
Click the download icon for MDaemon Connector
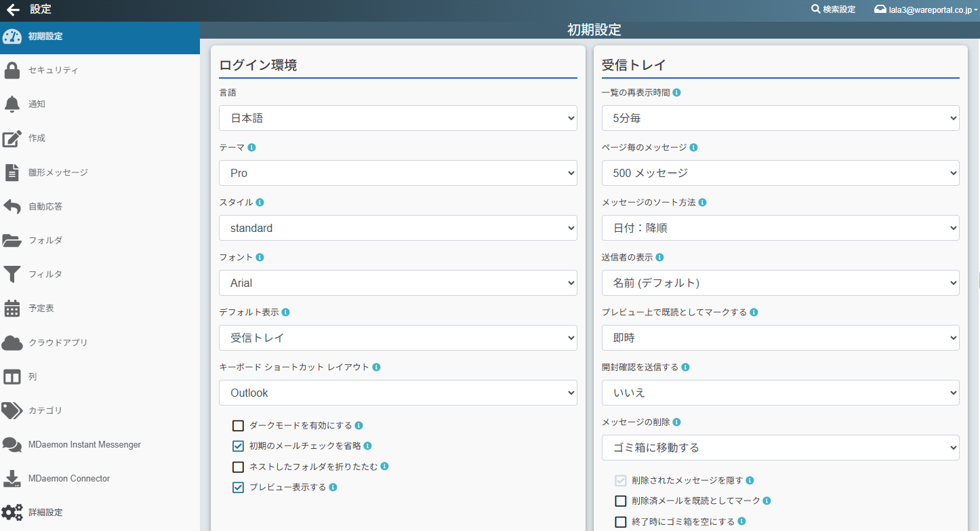12,479
